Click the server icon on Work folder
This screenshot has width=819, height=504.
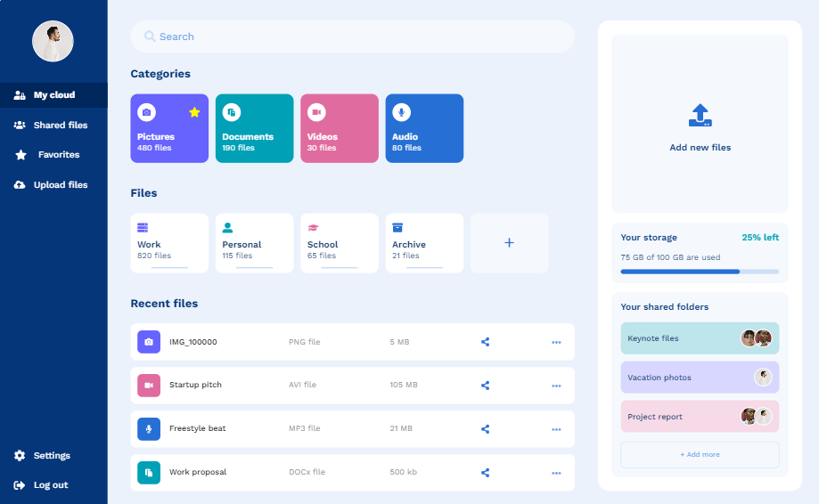[143, 227]
